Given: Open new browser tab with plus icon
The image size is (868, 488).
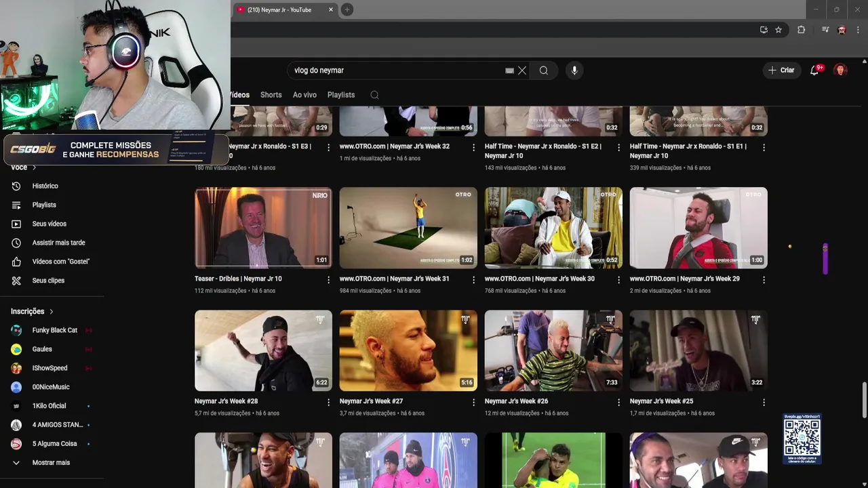Looking at the screenshot, I should tap(347, 9).
